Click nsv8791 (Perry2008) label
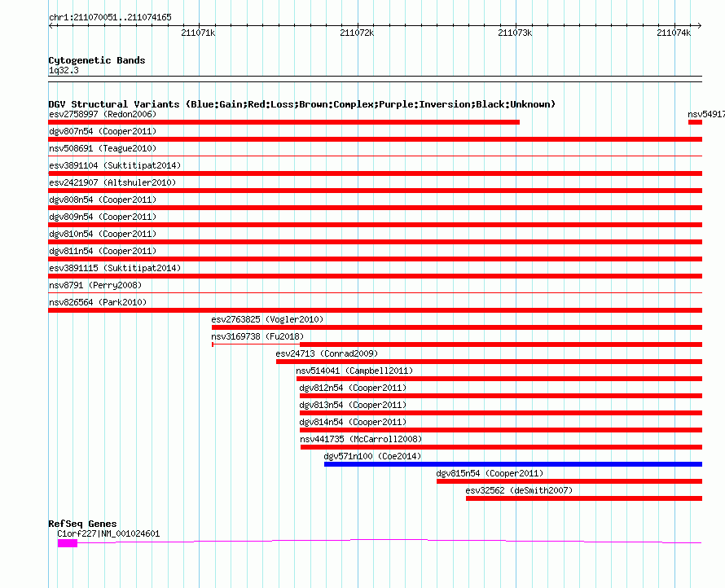725x588 pixels. point(95,285)
